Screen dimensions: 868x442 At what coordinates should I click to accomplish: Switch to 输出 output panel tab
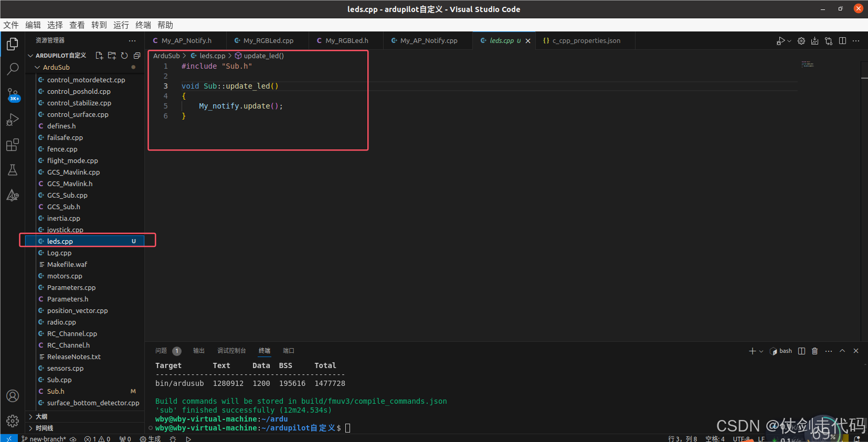coord(199,351)
